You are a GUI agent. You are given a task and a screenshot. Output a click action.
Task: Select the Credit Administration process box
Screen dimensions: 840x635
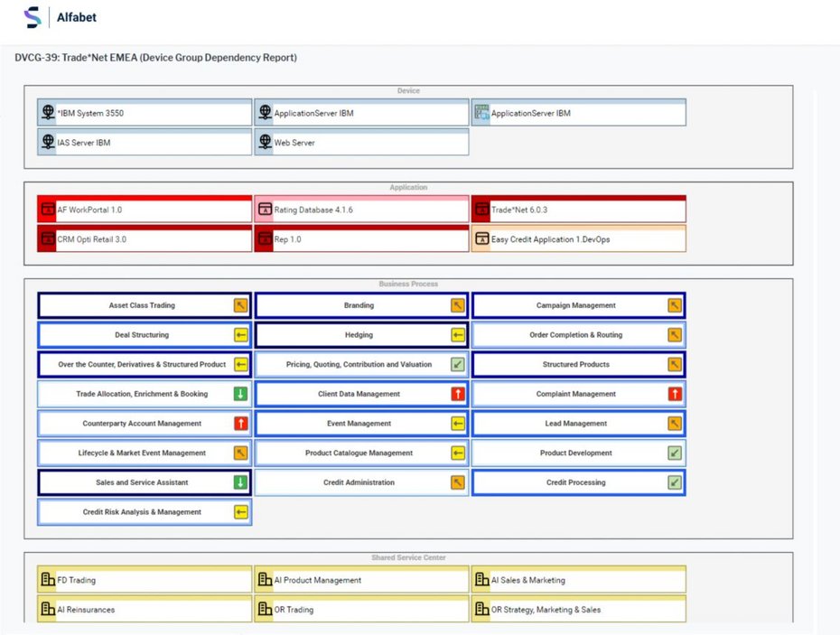[361, 482]
